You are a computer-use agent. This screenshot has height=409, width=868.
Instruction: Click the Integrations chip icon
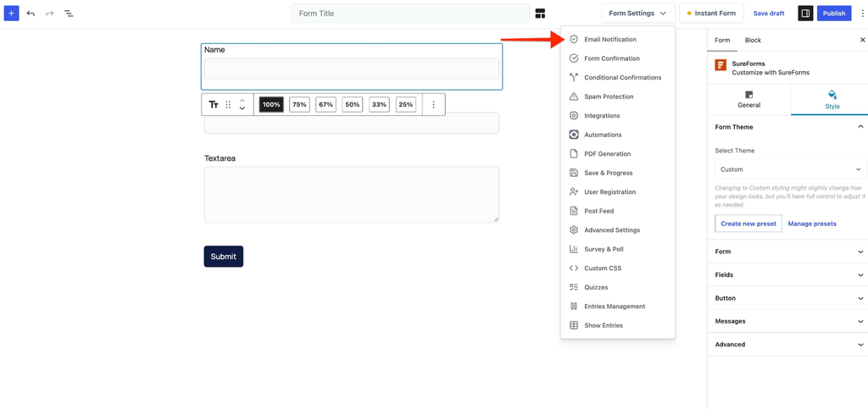(x=574, y=115)
